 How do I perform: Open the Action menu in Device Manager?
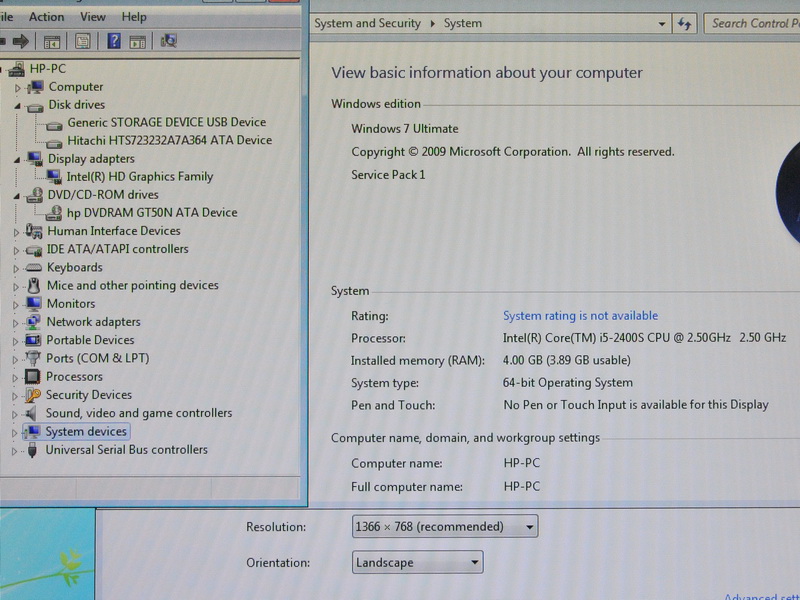pyautogui.click(x=46, y=17)
